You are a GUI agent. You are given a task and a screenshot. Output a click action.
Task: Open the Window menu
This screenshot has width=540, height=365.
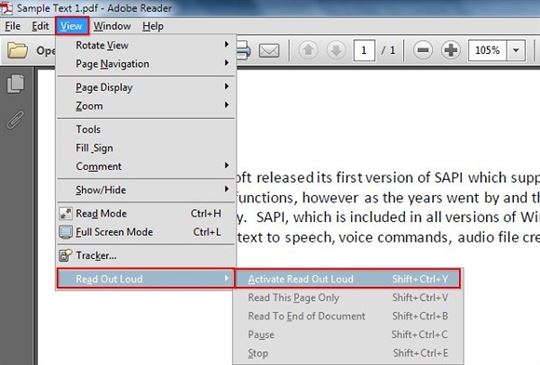[112, 26]
